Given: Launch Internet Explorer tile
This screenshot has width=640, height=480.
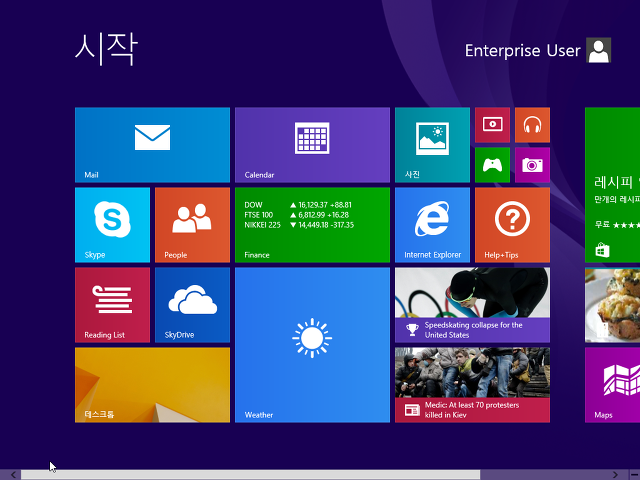Looking at the screenshot, I should 432,225.
